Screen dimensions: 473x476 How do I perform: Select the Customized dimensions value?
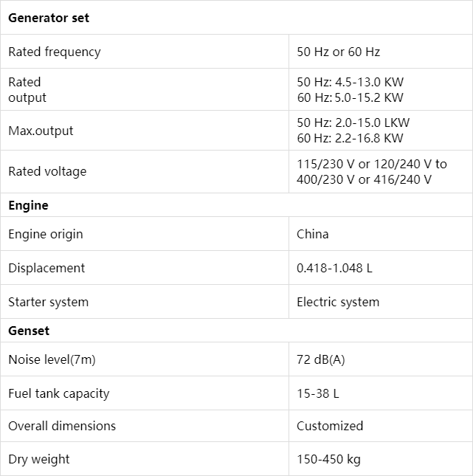[330, 426]
